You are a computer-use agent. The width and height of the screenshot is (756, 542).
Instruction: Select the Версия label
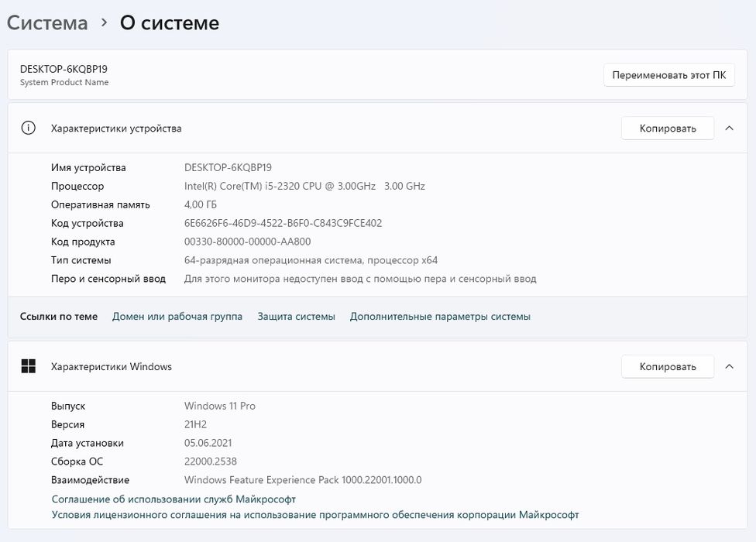point(67,424)
